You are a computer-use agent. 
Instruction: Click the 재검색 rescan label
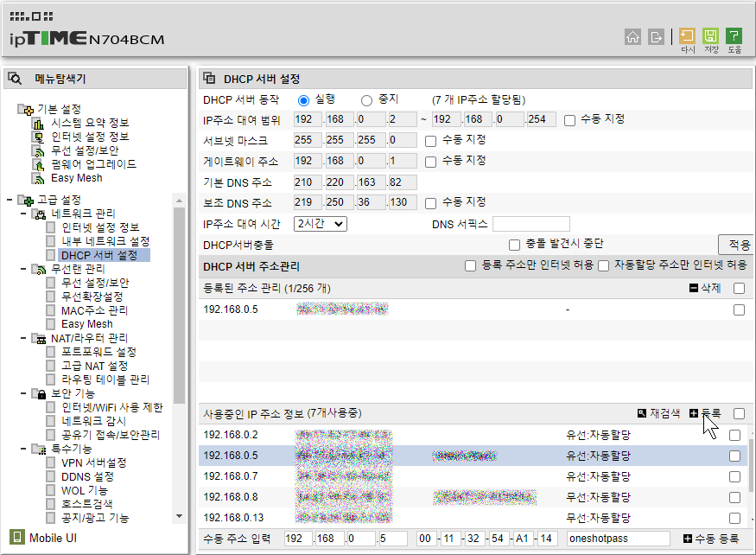[664, 413]
